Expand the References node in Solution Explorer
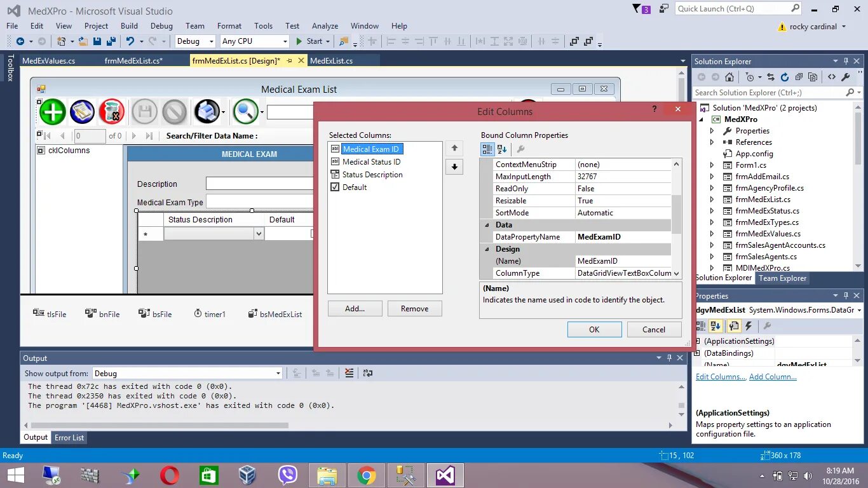Image resolution: width=868 pixels, height=488 pixels. click(x=712, y=142)
